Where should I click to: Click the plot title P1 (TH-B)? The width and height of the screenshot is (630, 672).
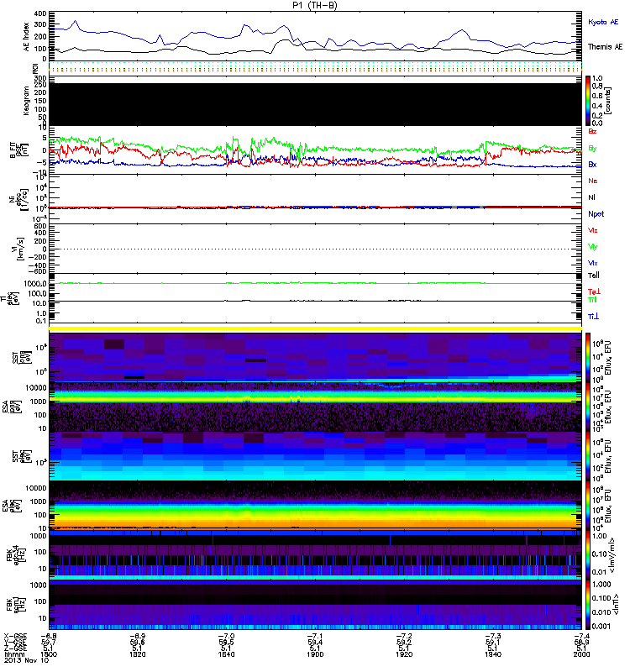click(x=314, y=5)
